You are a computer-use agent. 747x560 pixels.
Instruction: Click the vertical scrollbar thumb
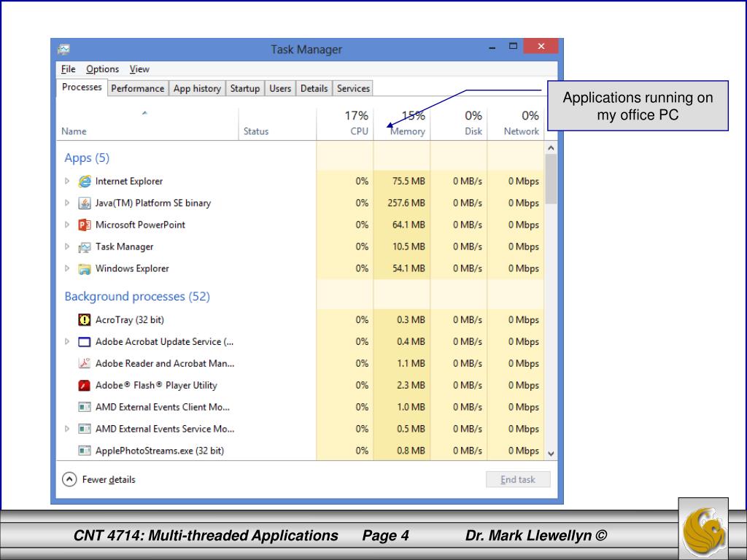551,179
